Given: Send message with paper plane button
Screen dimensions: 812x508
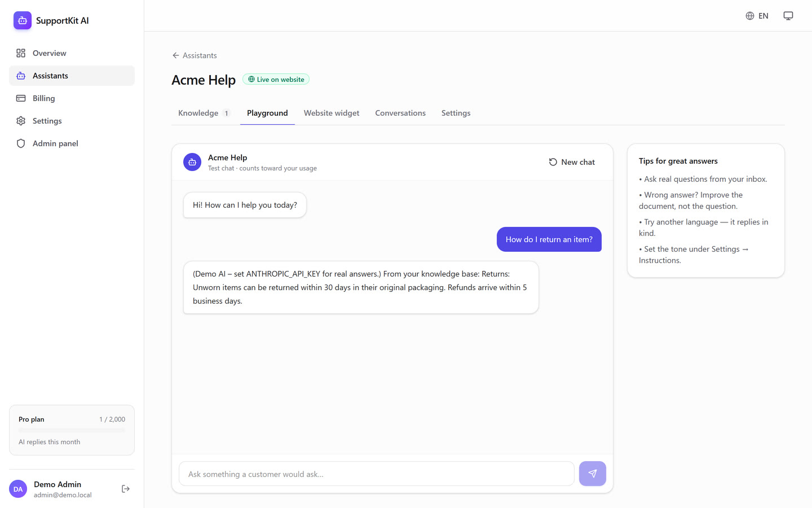Looking at the screenshot, I should pyautogui.click(x=593, y=474).
